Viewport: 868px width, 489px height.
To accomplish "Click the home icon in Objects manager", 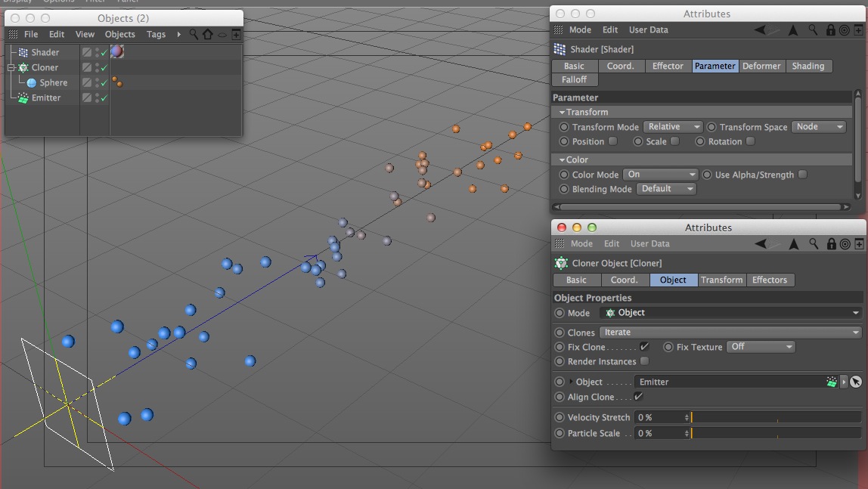I will [x=208, y=34].
